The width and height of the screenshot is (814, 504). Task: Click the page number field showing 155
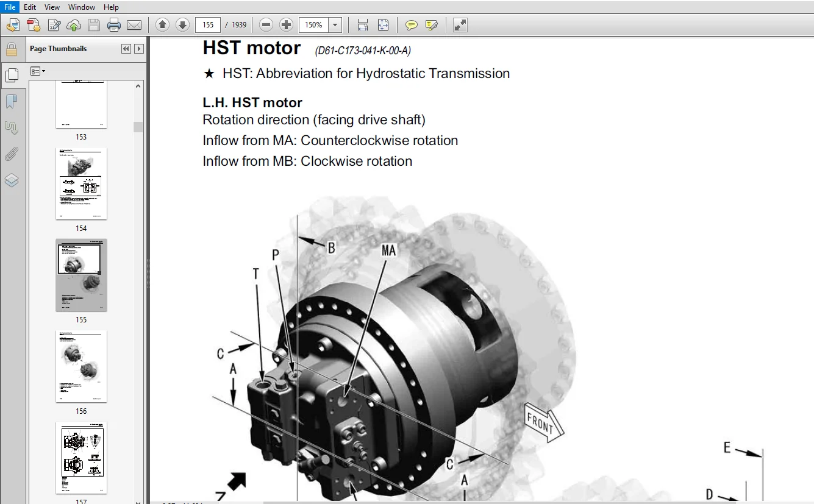pyautogui.click(x=207, y=25)
